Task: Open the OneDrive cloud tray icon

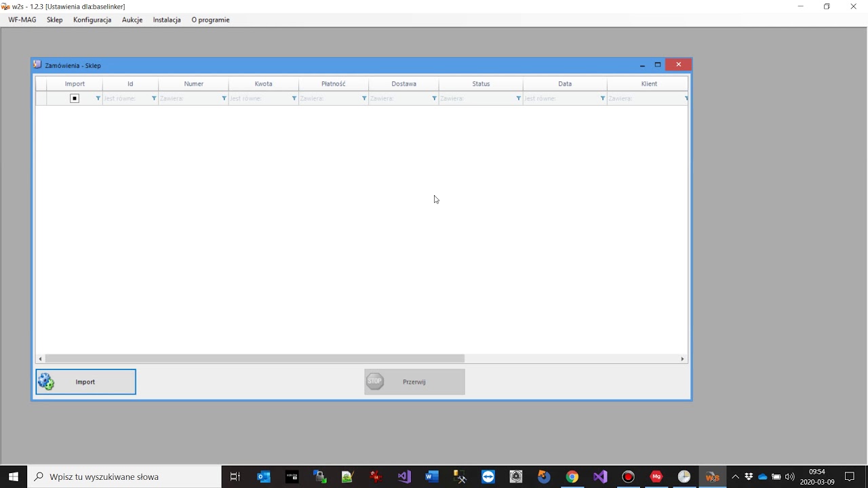Action: [x=763, y=476]
